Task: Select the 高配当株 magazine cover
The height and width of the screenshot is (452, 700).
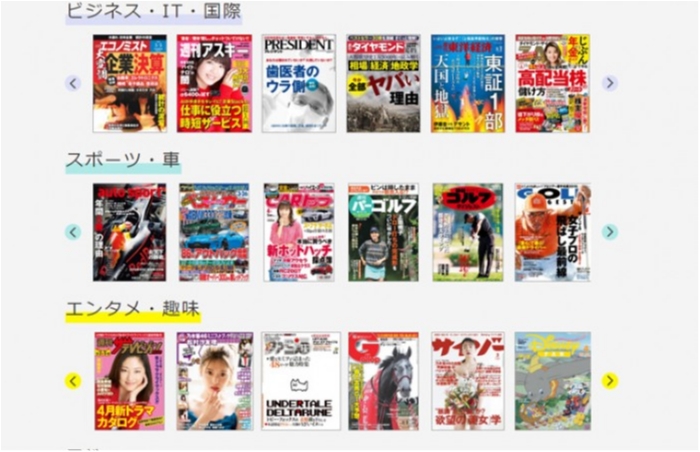Action: (552, 84)
